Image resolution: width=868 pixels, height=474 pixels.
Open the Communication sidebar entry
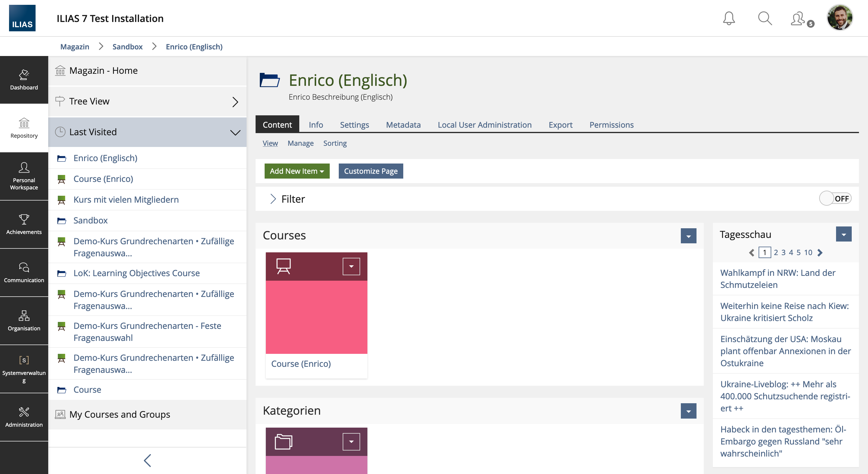24,272
